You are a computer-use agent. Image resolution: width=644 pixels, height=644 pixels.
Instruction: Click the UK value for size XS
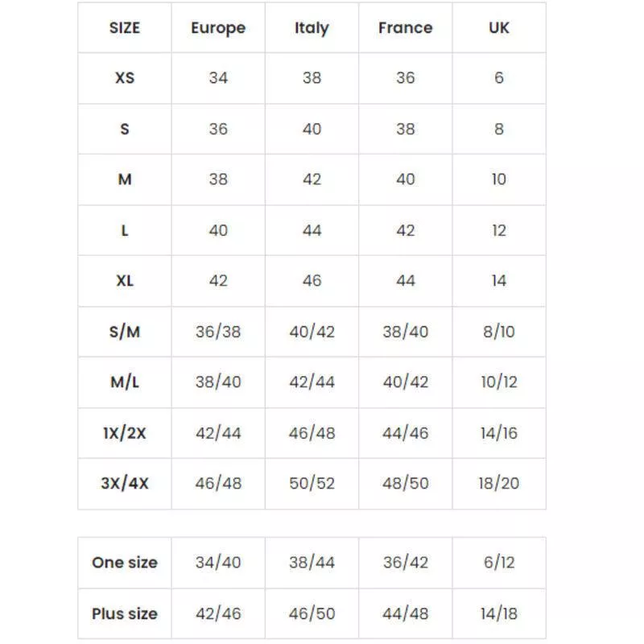click(499, 78)
